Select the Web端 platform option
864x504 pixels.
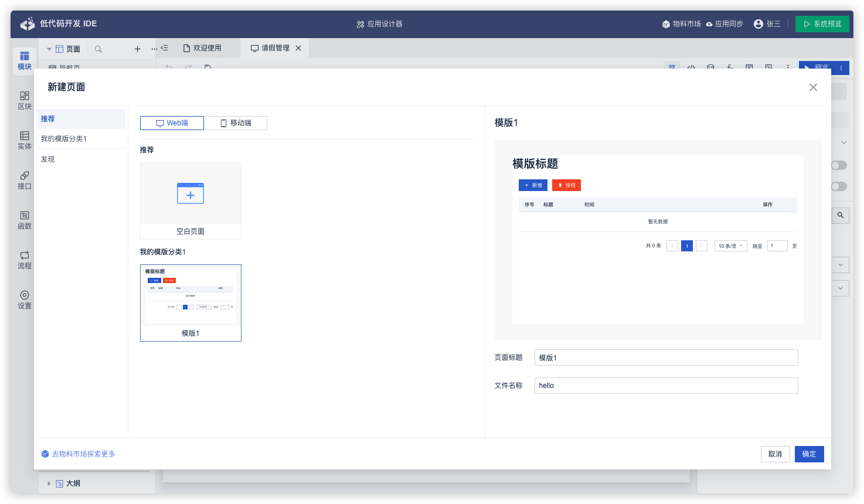pos(172,123)
